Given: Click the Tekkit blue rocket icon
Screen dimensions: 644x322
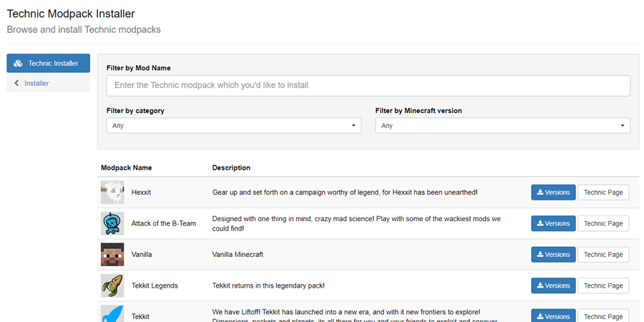Looking at the screenshot, I should click(x=112, y=314).
